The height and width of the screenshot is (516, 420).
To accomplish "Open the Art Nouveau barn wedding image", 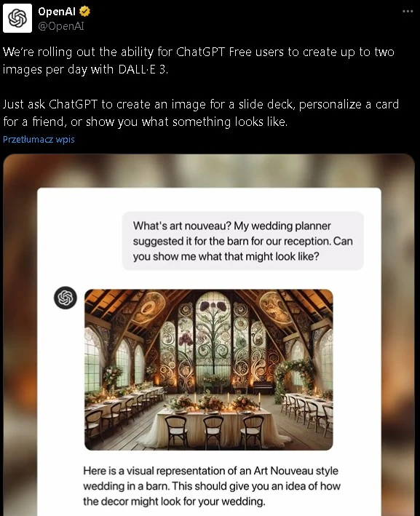I will [x=209, y=370].
